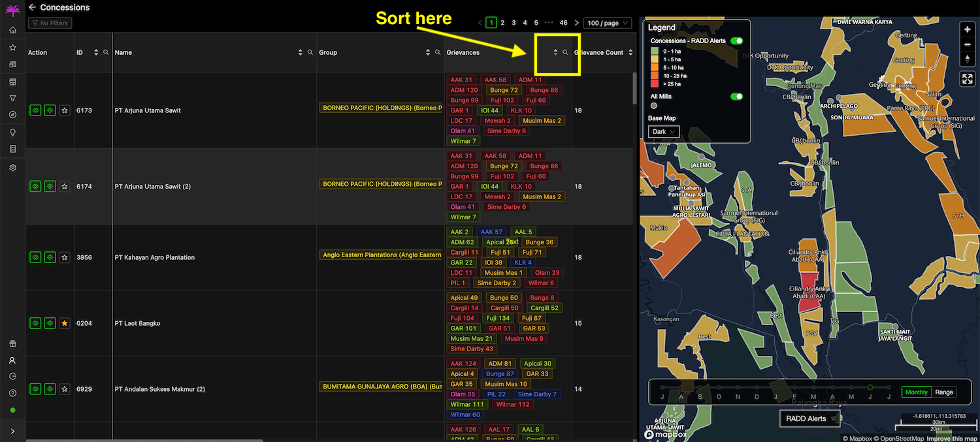The image size is (980, 442).
Task: Open the Wilmar 60 grievance tag
Action: 465,415
